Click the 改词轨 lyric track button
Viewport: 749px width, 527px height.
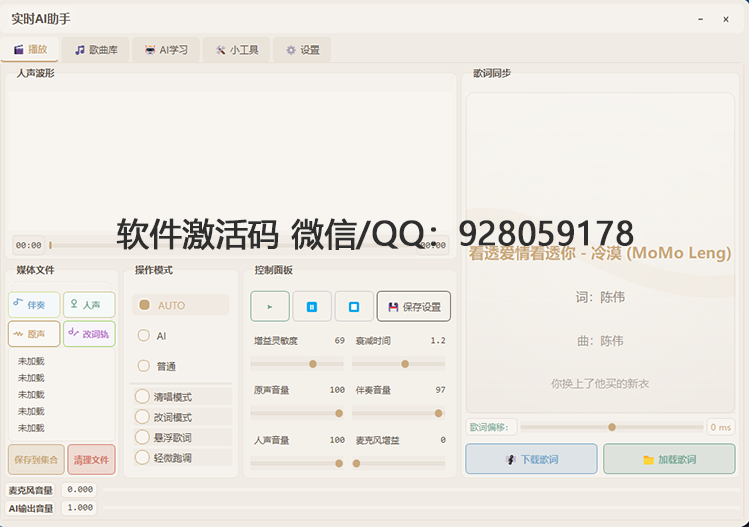click(89, 334)
